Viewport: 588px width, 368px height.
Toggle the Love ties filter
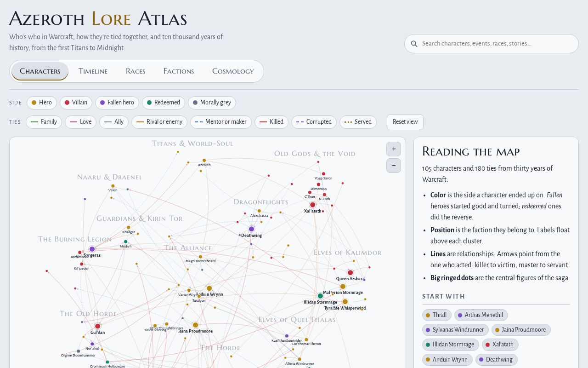80,122
